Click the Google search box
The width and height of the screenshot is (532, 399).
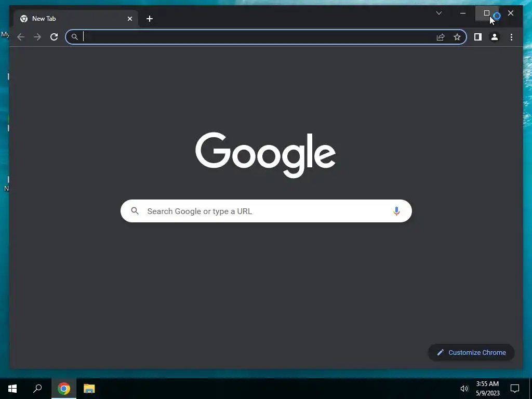point(266,211)
